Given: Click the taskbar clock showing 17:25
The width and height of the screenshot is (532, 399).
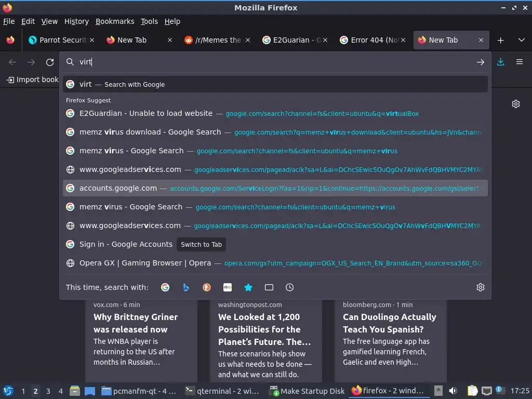Looking at the screenshot, I should tap(520, 391).
